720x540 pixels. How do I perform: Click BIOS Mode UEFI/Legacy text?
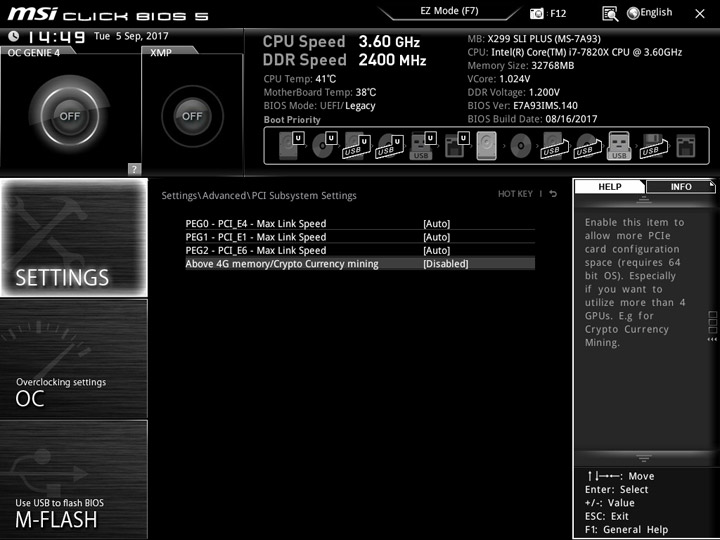point(320,106)
